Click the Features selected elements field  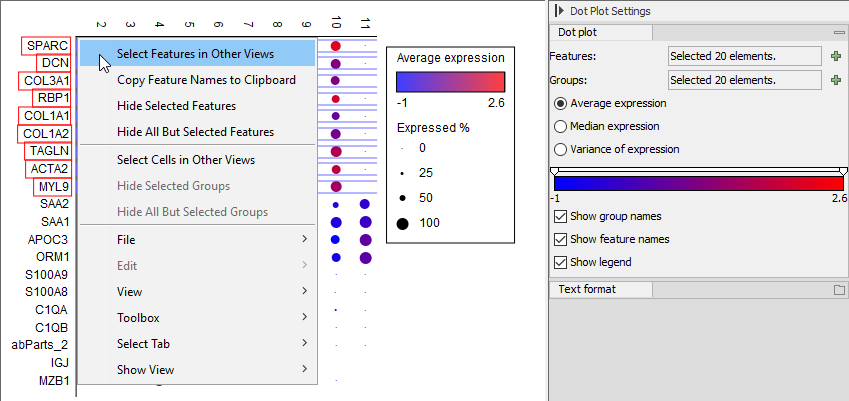(x=744, y=55)
